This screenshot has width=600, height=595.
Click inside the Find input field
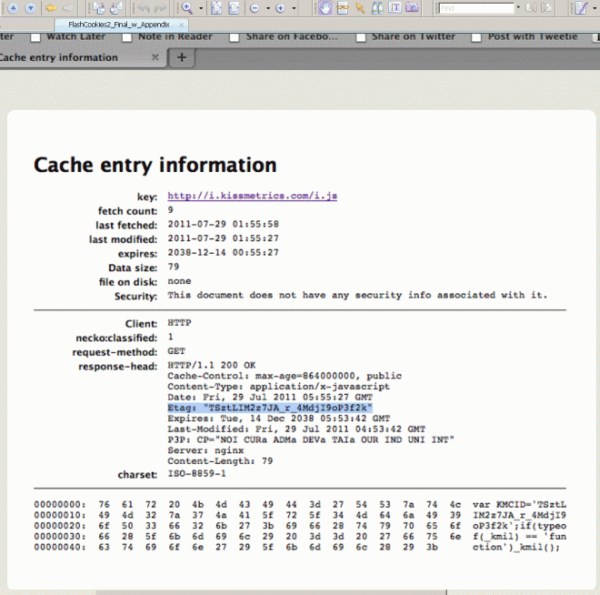(x=476, y=8)
